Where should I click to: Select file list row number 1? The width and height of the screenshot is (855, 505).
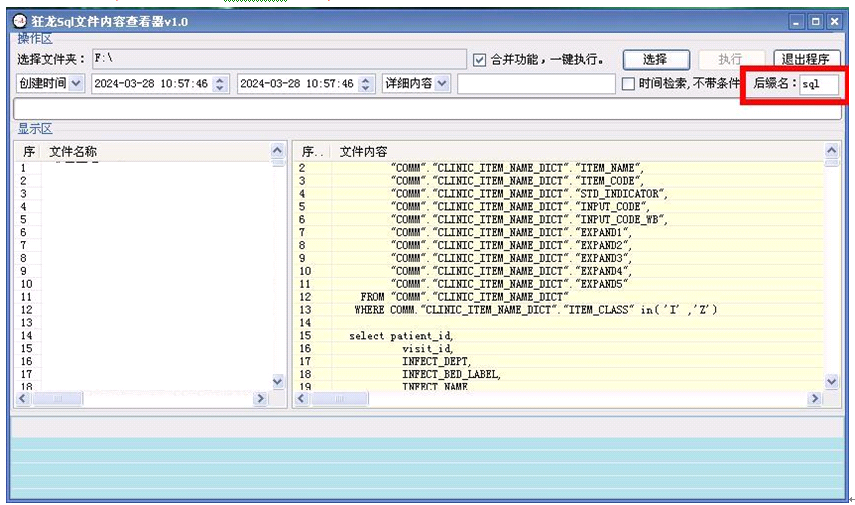point(144,168)
